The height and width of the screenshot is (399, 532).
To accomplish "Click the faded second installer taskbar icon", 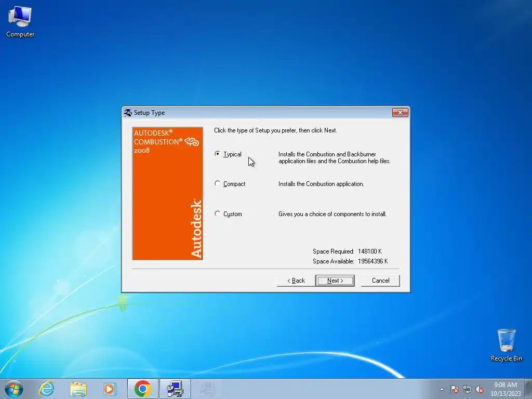I will tap(207, 389).
